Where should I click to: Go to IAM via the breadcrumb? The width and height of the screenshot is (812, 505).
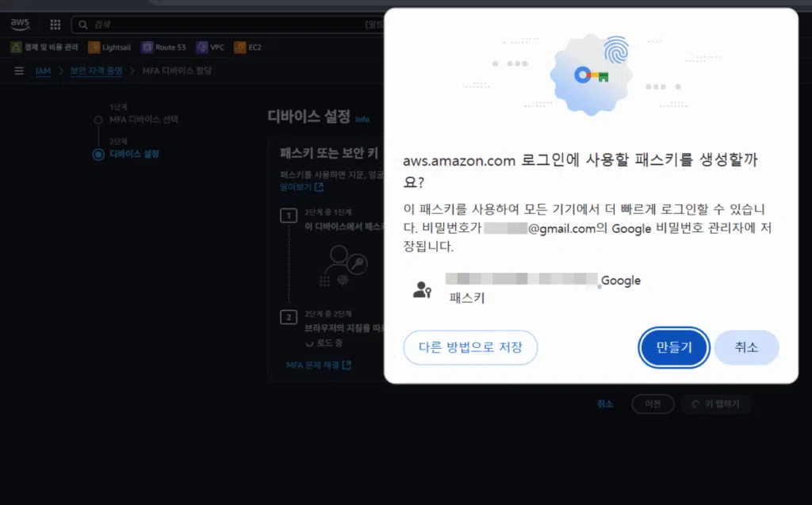tap(43, 71)
